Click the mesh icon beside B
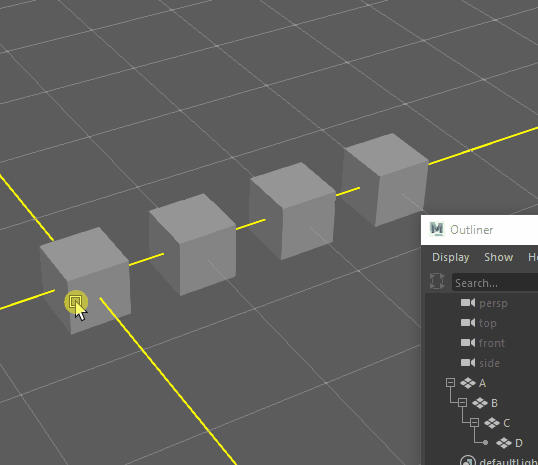The height and width of the screenshot is (465, 538). (480, 403)
